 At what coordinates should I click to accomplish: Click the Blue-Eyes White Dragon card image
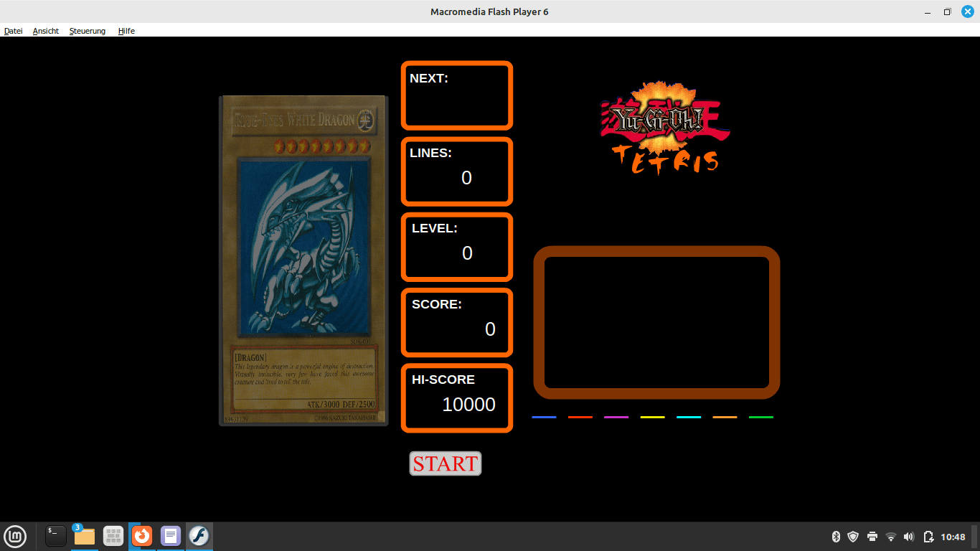click(303, 260)
